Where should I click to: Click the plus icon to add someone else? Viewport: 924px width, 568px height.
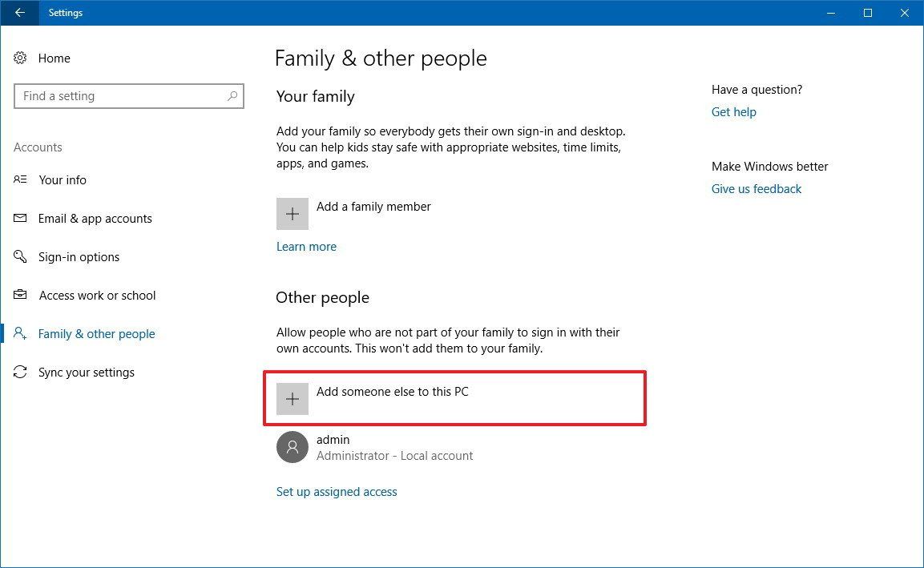293,398
